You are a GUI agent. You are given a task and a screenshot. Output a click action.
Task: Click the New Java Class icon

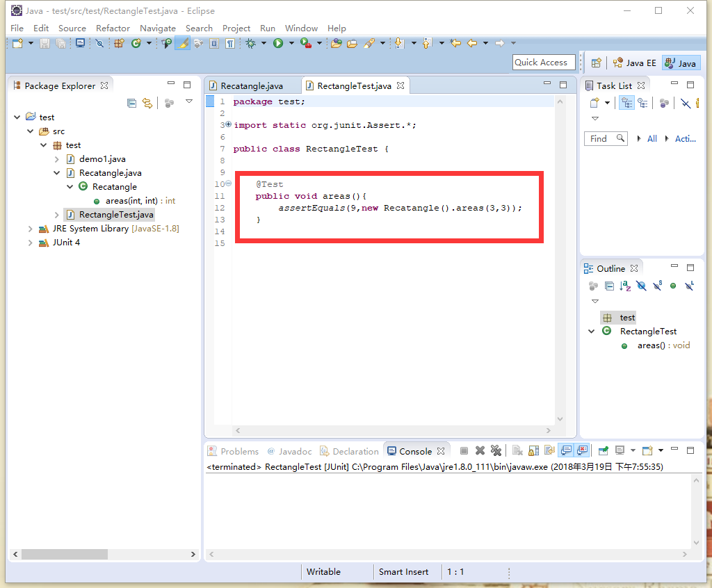click(136, 43)
